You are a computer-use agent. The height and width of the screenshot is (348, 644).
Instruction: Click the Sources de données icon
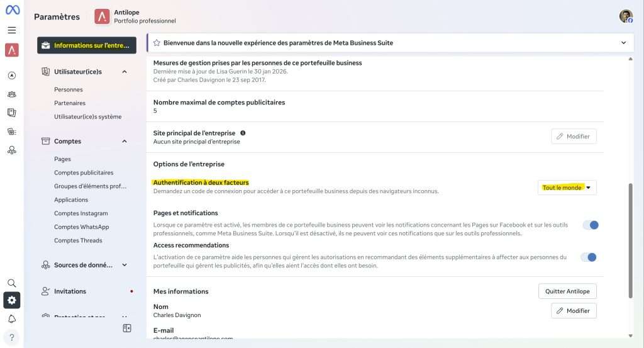[x=45, y=265]
